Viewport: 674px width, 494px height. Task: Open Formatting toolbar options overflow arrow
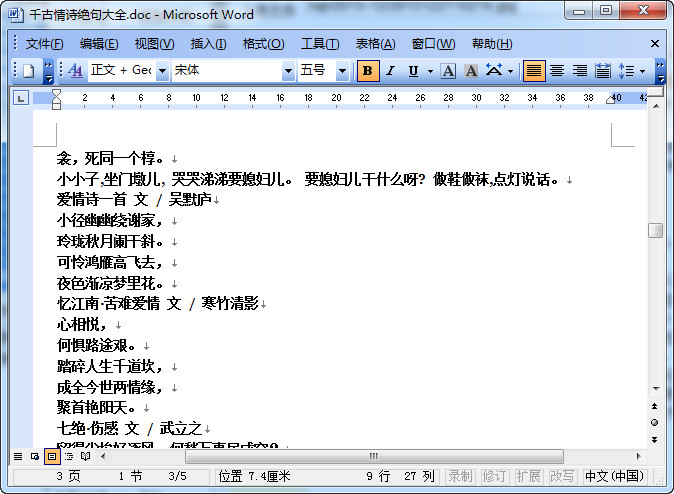[x=660, y=72]
